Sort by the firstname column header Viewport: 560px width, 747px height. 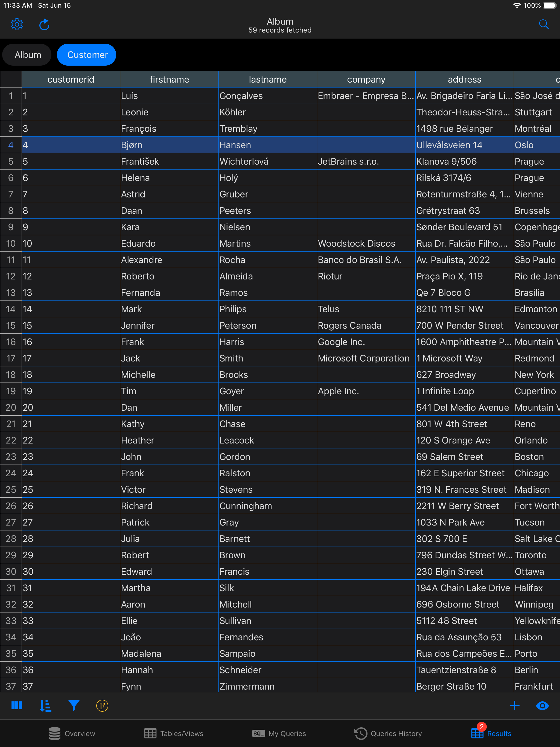(x=169, y=79)
